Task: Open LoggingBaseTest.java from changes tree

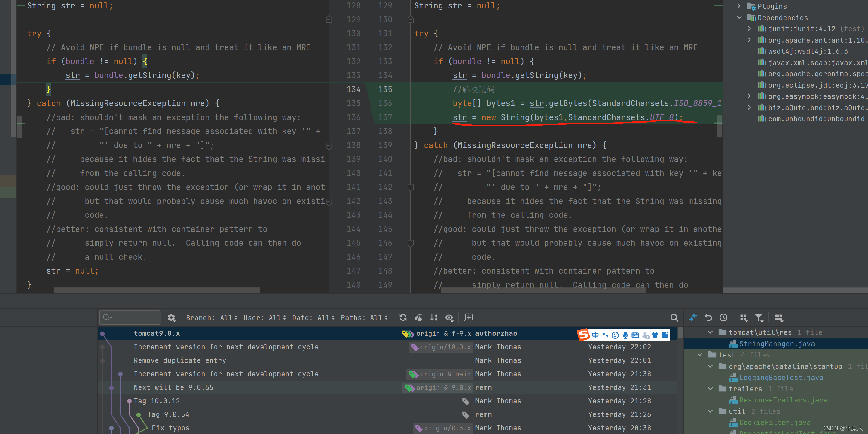Action: tap(781, 378)
